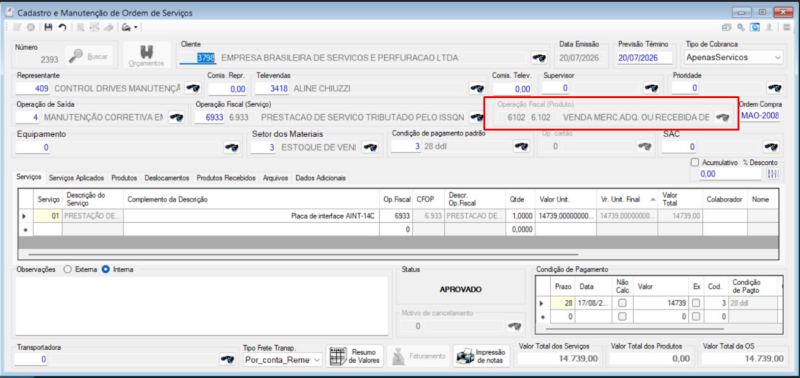The width and height of the screenshot is (800, 378).
Task: Select service row 01 via row header arrow
Action: [26, 216]
